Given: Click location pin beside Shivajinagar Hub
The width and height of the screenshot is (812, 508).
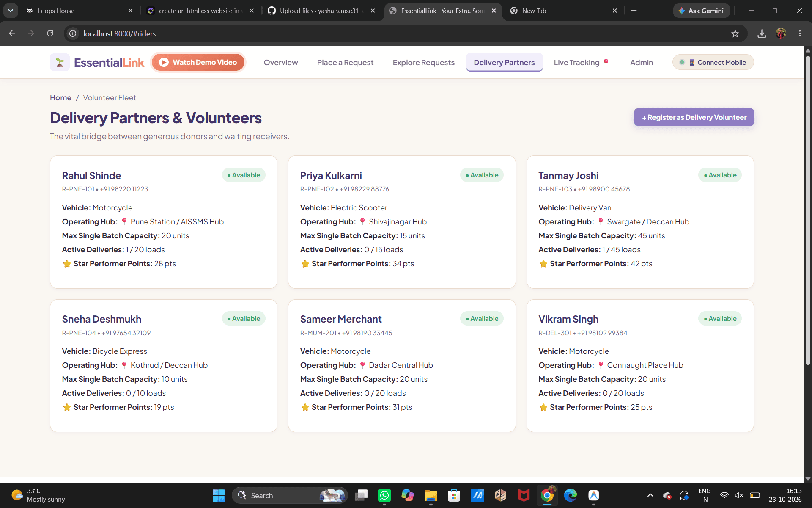Looking at the screenshot, I should [362, 221].
